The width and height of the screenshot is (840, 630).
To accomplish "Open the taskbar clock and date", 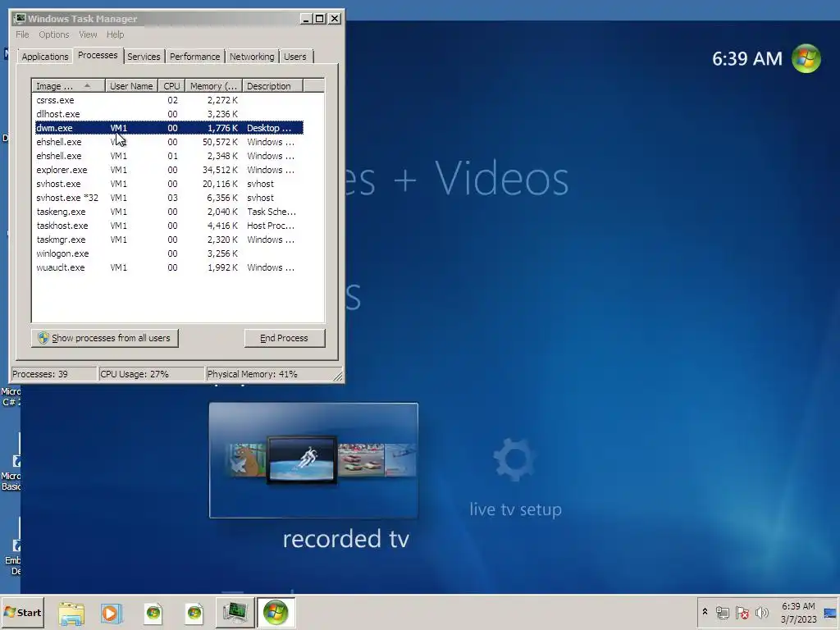I will [x=798, y=612].
